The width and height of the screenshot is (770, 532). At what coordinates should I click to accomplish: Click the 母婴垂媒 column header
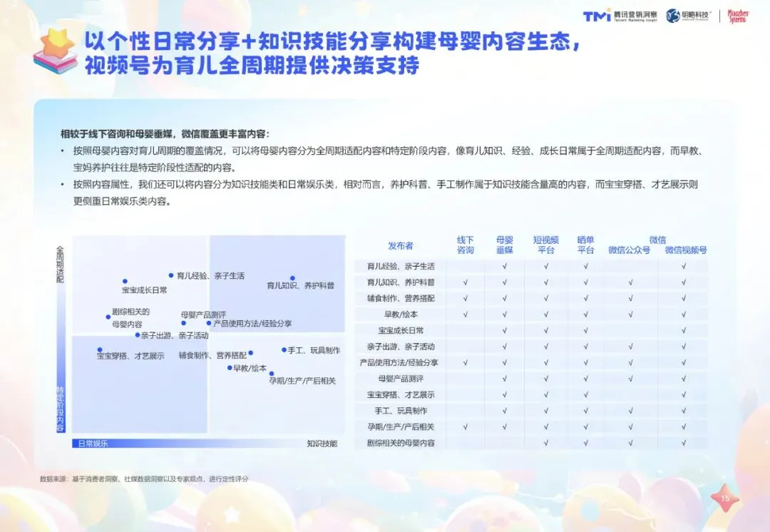(x=504, y=245)
